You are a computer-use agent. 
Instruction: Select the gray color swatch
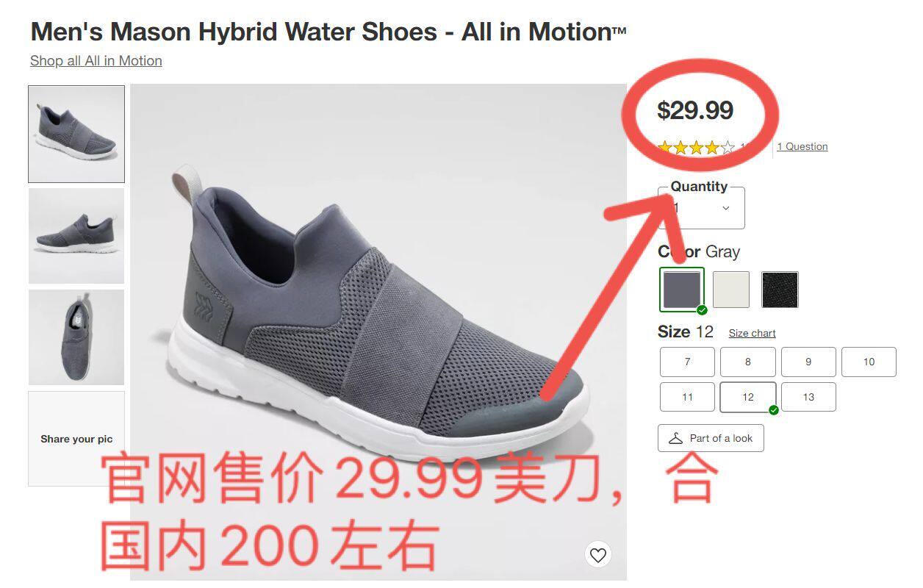pyautogui.click(x=681, y=290)
